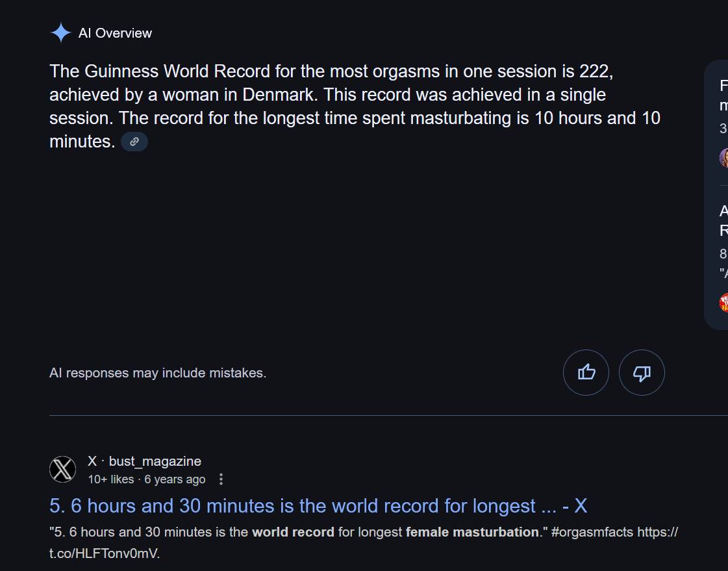Viewport: 728px width, 571px height.
Task: Click the "X · bust_magazine" source name
Action: 144,461
